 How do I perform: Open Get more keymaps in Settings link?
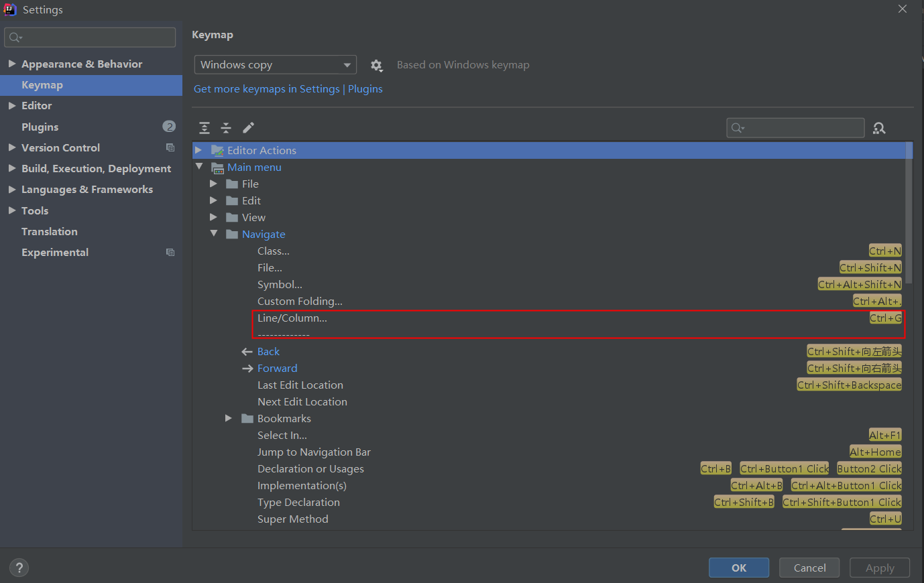tap(288, 88)
